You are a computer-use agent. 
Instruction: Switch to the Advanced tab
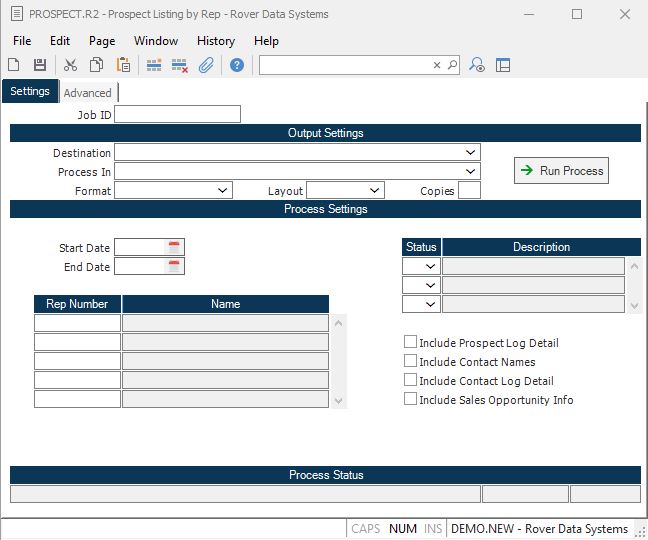click(88, 93)
